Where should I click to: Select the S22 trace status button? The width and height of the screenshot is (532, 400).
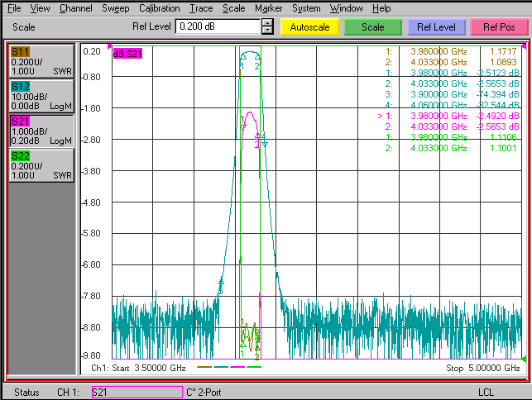pos(41,166)
